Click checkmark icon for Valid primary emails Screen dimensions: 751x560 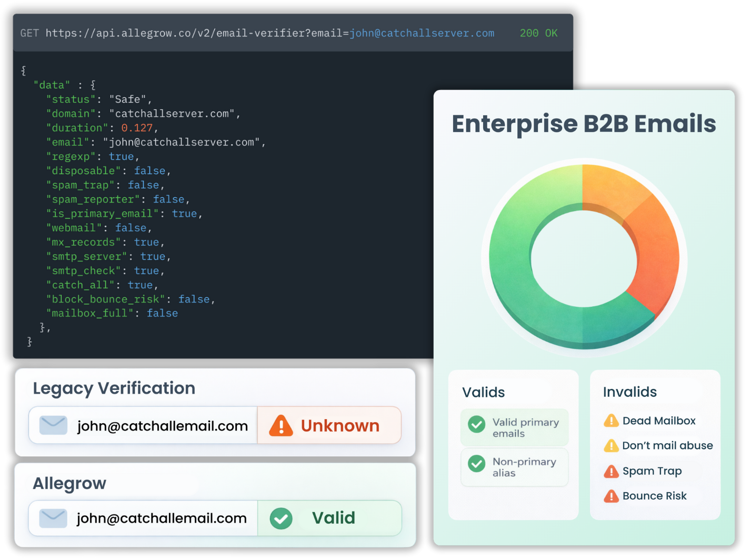[477, 424]
